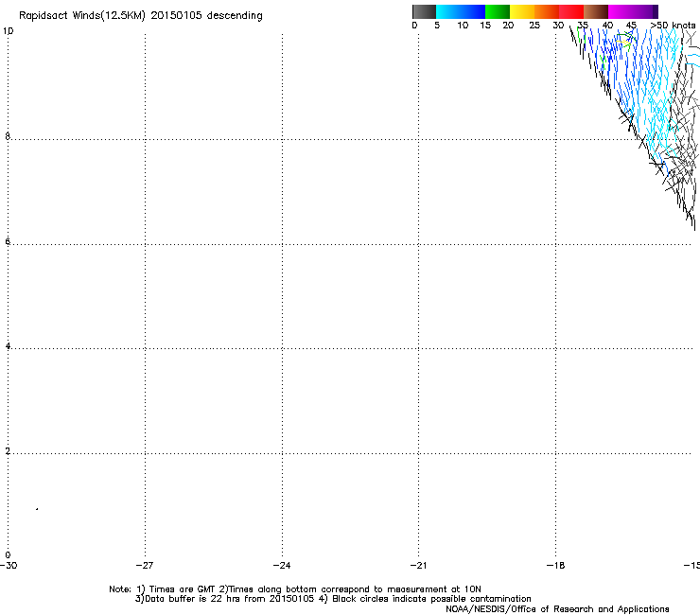
Task: Click the cyan 5-10 knots color band
Action: 448,11
